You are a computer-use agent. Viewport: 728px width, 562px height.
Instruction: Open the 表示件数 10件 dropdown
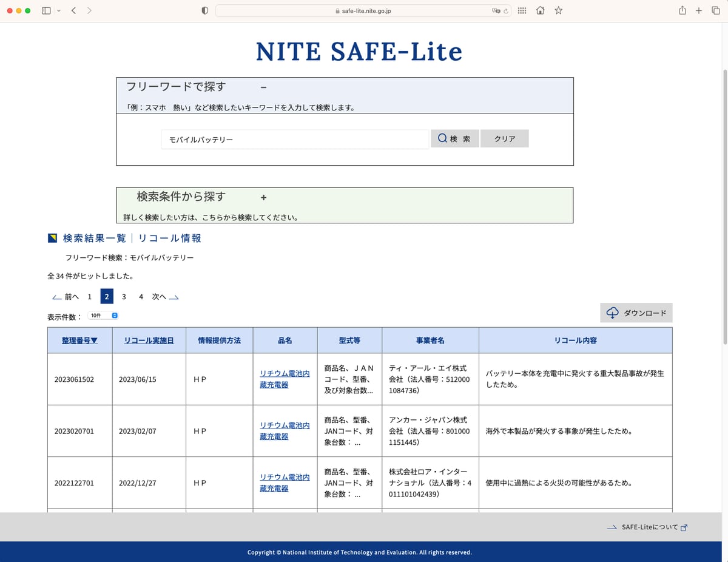[103, 316]
